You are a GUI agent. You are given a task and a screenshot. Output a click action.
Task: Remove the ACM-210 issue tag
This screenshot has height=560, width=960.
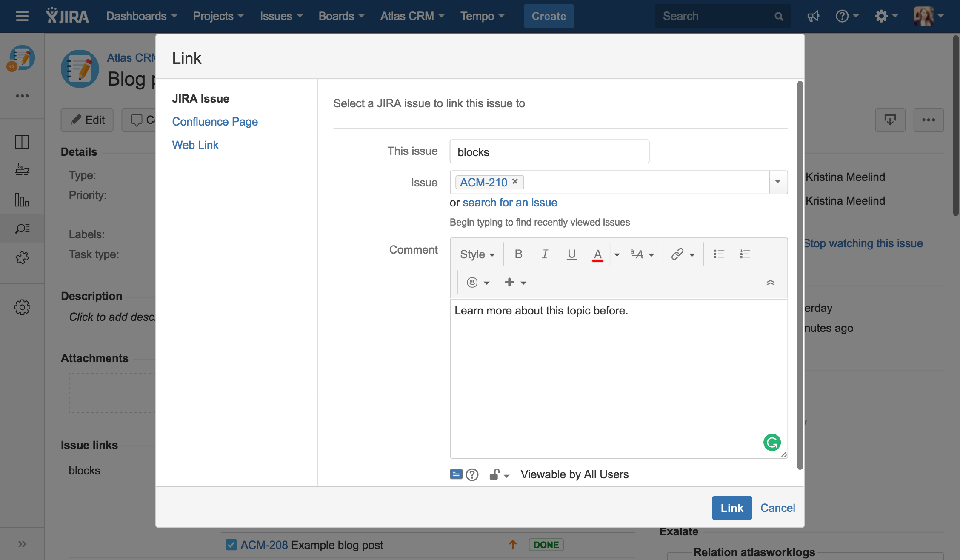pyautogui.click(x=515, y=181)
